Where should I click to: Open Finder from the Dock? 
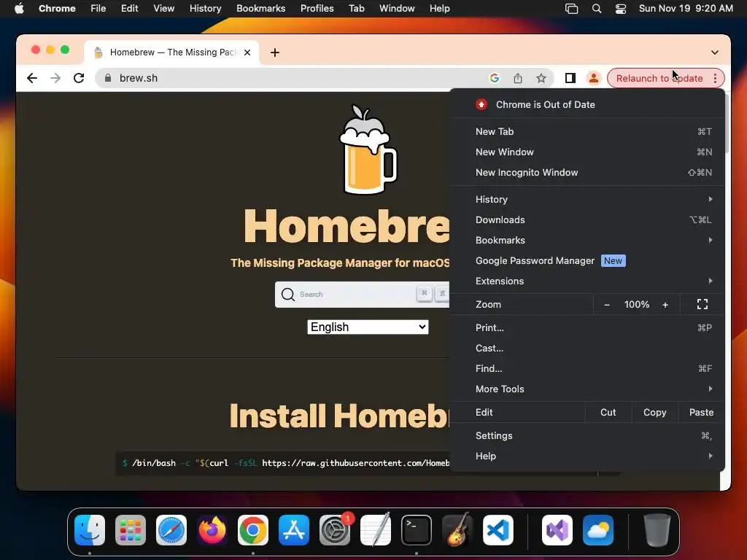(x=90, y=530)
